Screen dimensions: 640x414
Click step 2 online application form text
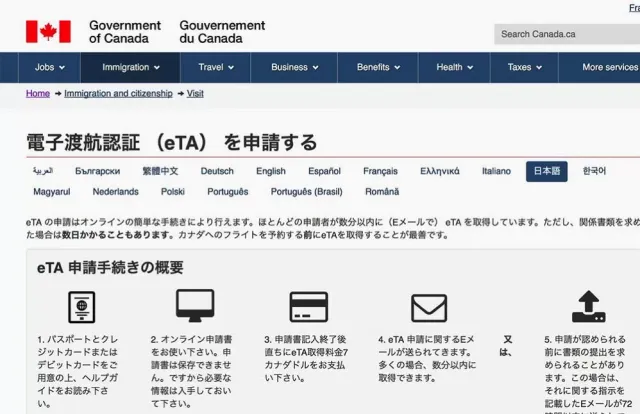coord(191,372)
